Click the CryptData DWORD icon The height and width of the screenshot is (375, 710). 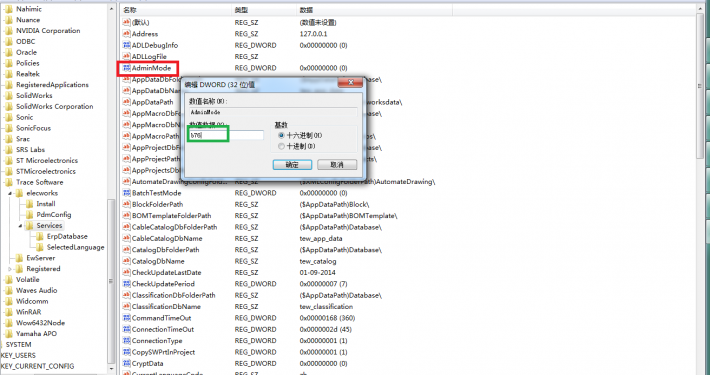click(x=127, y=363)
